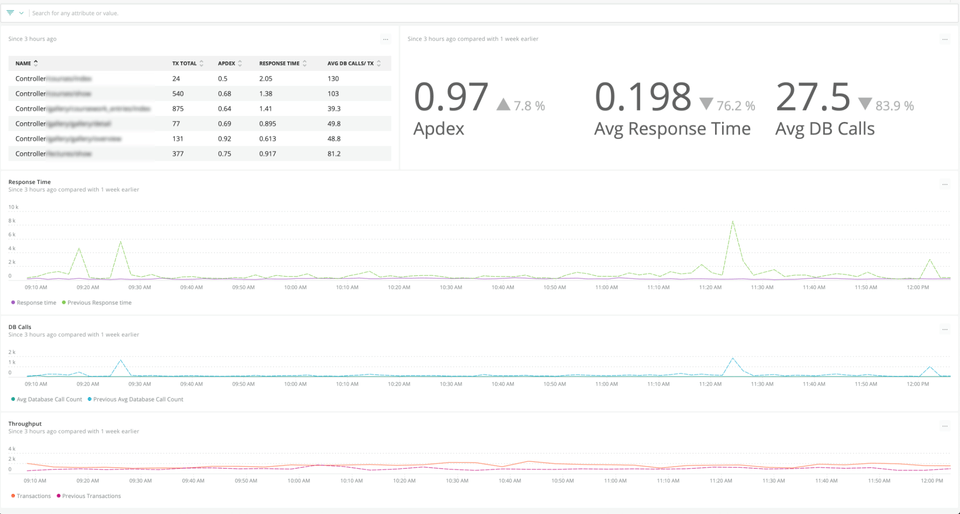This screenshot has width=960, height=514.
Task: Click the TX TOTAL column header label
Action: click(x=184, y=64)
